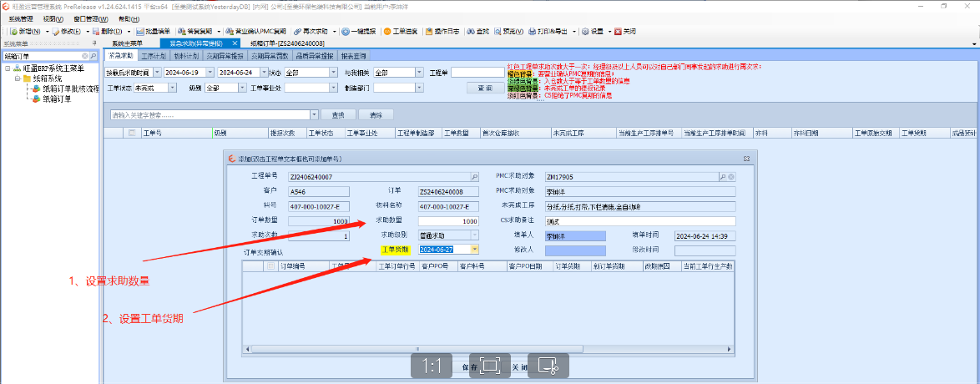The width and height of the screenshot is (980, 384).
Task: Click the 工程单 filter input field
Action: [x=477, y=72]
